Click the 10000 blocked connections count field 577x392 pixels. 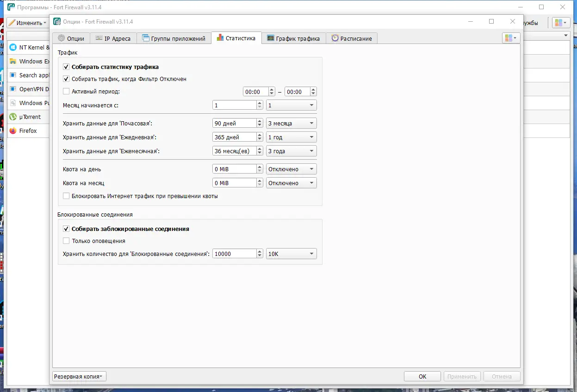tap(234, 254)
